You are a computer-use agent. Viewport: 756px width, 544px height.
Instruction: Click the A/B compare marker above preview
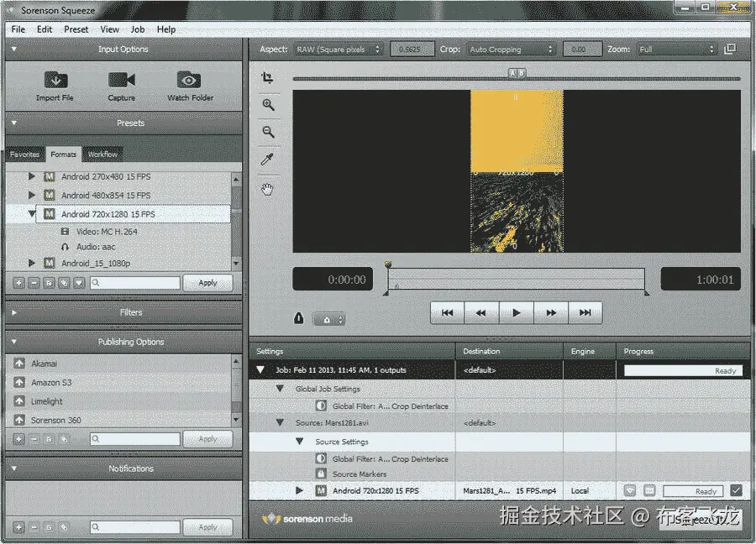[x=517, y=73]
